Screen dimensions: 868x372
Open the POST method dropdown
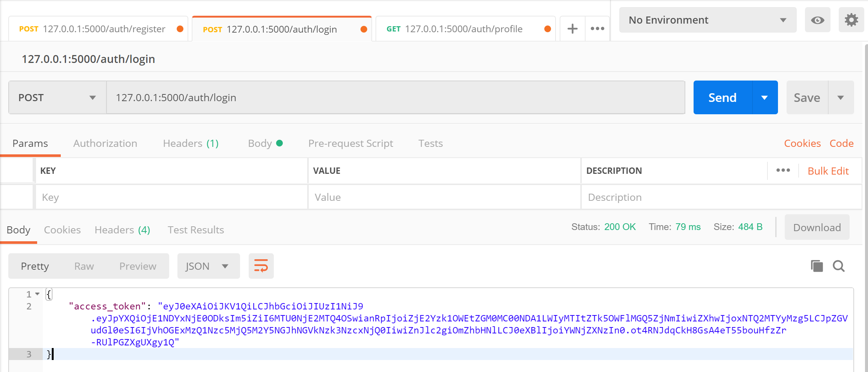(x=56, y=97)
